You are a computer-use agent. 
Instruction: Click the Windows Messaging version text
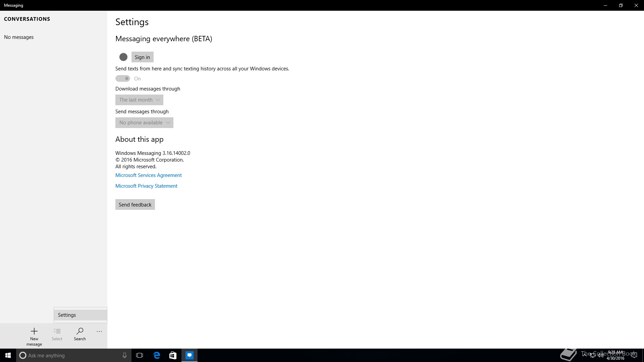click(153, 153)
